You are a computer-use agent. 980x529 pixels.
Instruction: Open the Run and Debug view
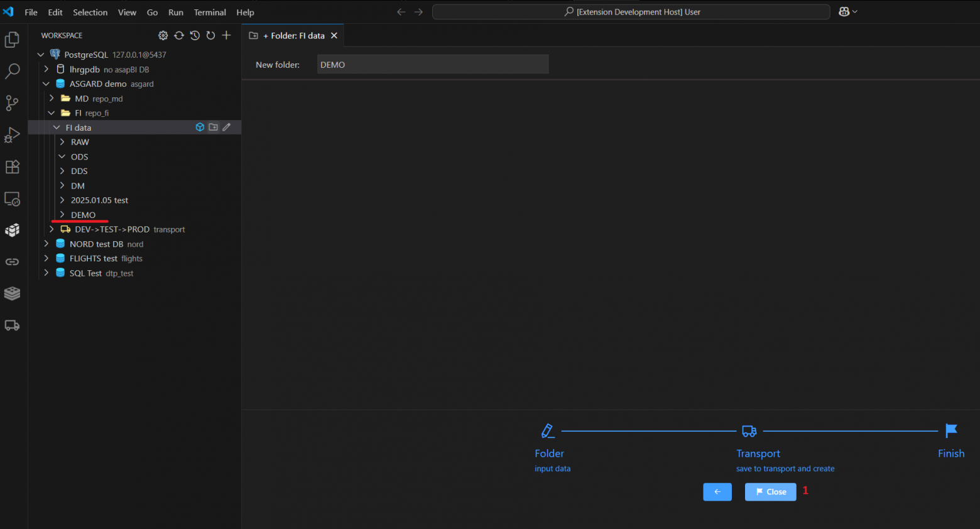coord(12,134)
